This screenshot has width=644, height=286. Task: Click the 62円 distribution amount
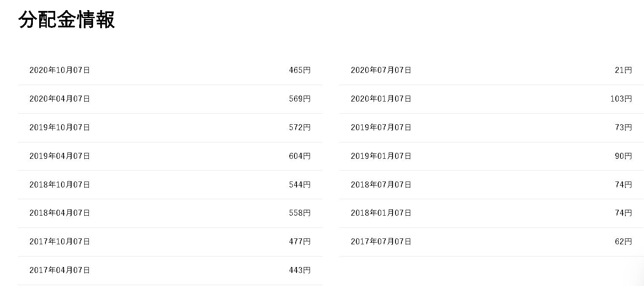(623, 242)
